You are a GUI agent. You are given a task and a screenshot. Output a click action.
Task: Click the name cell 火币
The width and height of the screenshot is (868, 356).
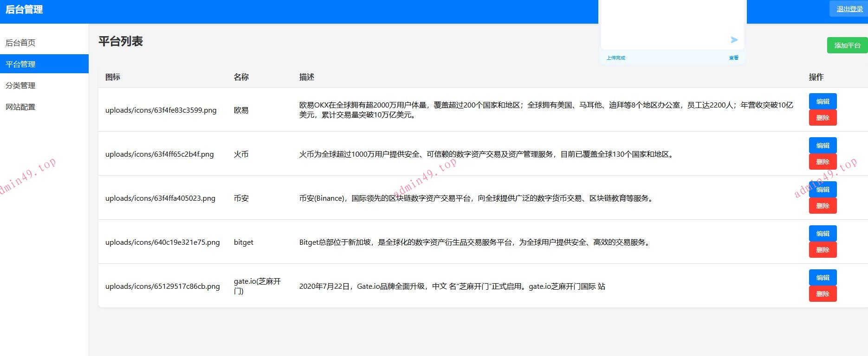coord(241,154)
